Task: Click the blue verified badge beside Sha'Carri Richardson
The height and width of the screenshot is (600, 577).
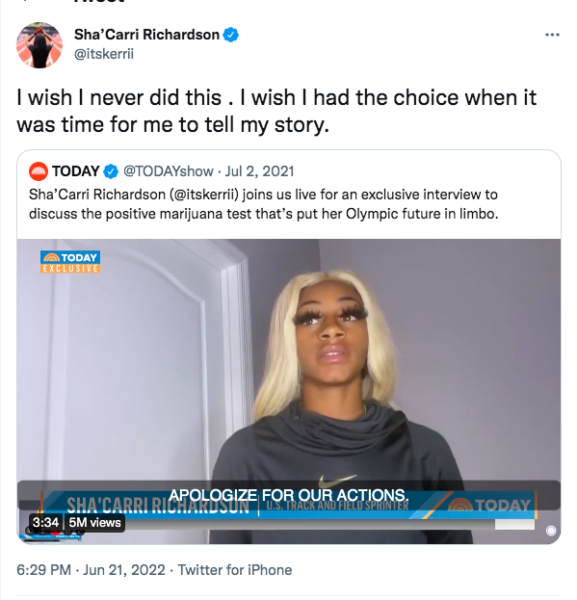Action: click(231, 35)
